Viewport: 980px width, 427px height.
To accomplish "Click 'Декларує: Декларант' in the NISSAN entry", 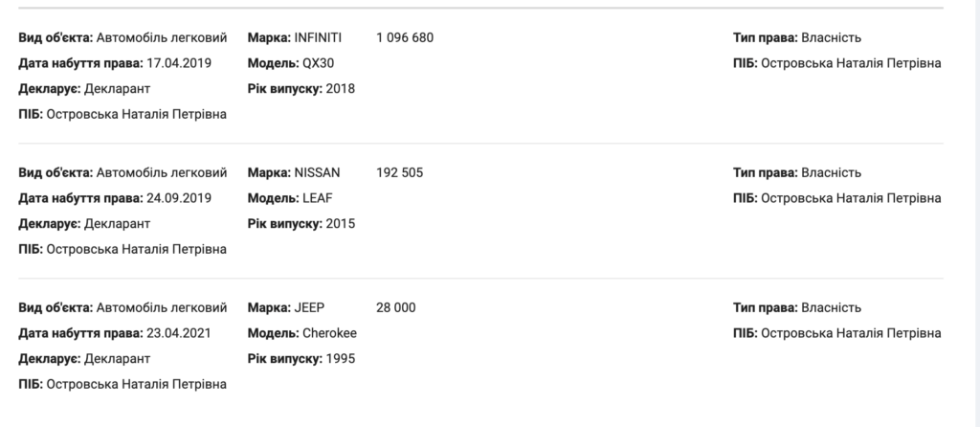I will click(x=84, y=224).
